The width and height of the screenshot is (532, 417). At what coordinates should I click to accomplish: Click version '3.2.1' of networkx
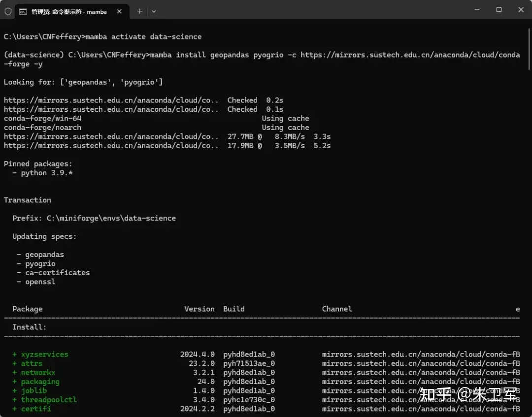tap(204, 373)
